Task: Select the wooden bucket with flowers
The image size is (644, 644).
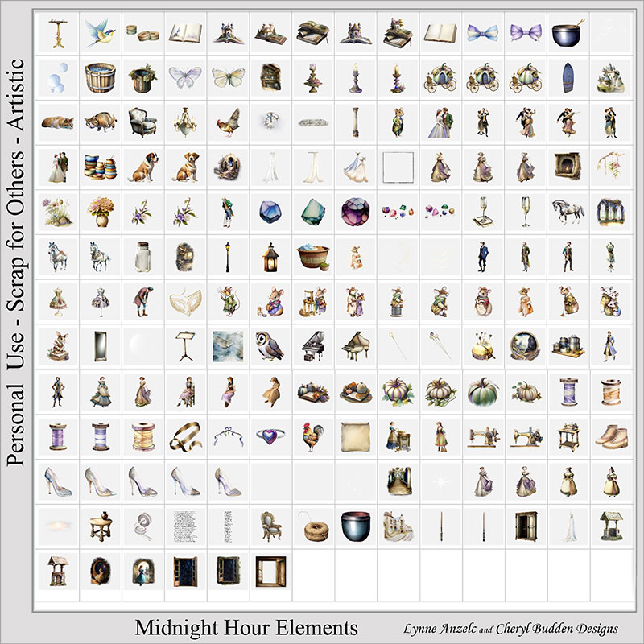Action: tap(142, 77)
